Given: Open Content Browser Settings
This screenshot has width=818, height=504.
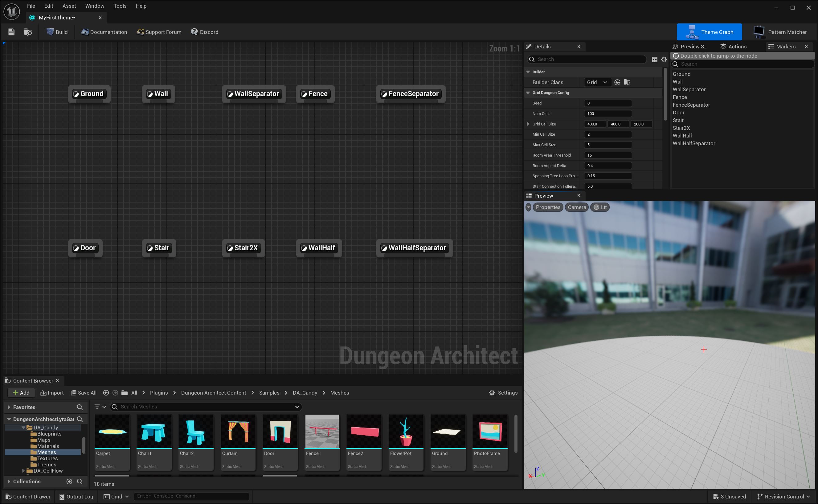Looking at the screenshot, I should tap(503, 393).
